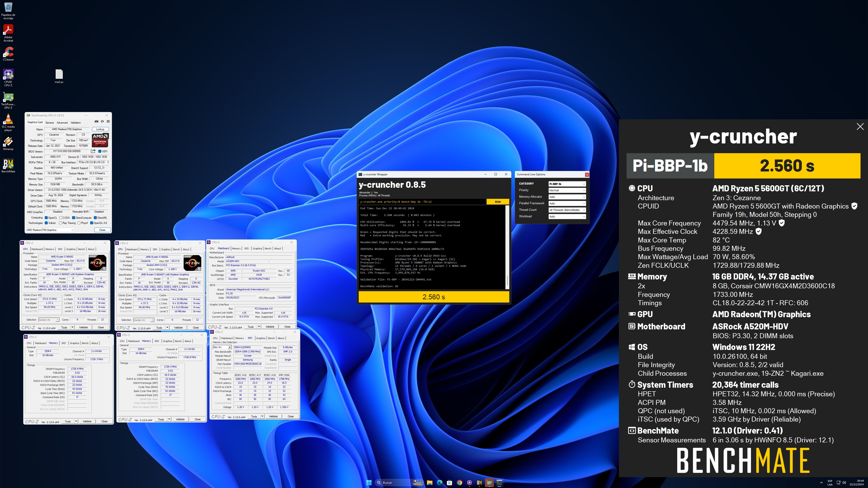Switch to the Sensors tab in GPU-Z

50,123
